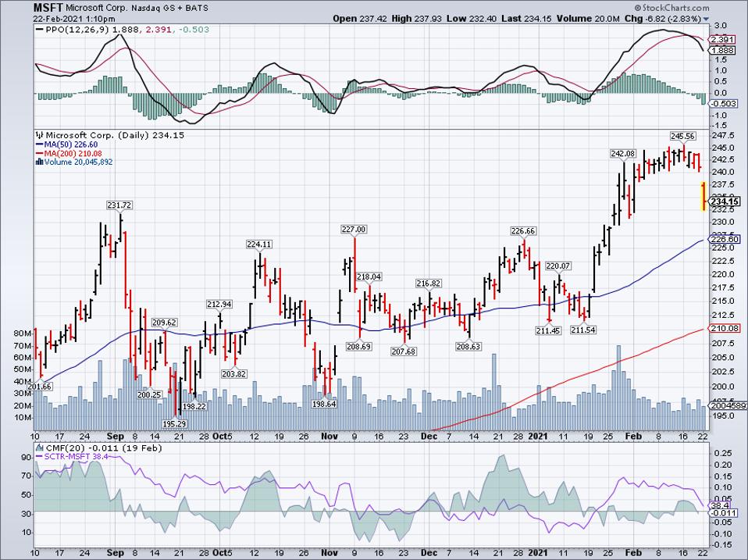Screen dimensions: 748x560
Task: Click the 198.64 low price label
Action: click(323, 404)
